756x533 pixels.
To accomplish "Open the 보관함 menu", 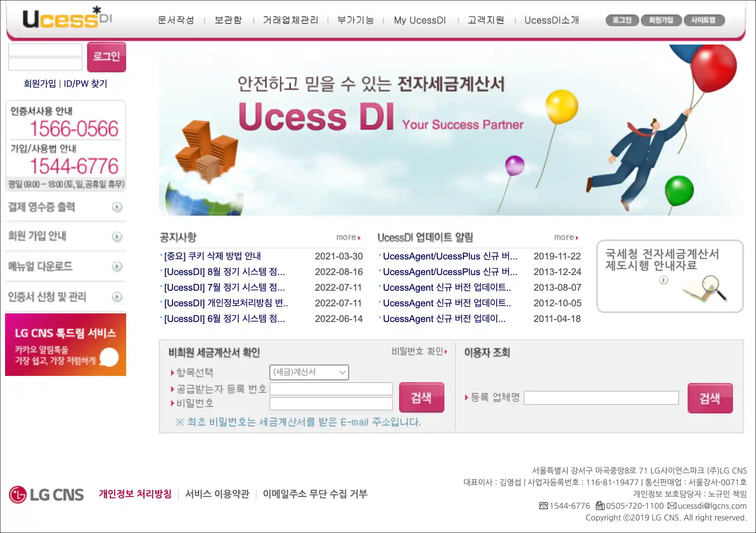I will coord(228,20).
